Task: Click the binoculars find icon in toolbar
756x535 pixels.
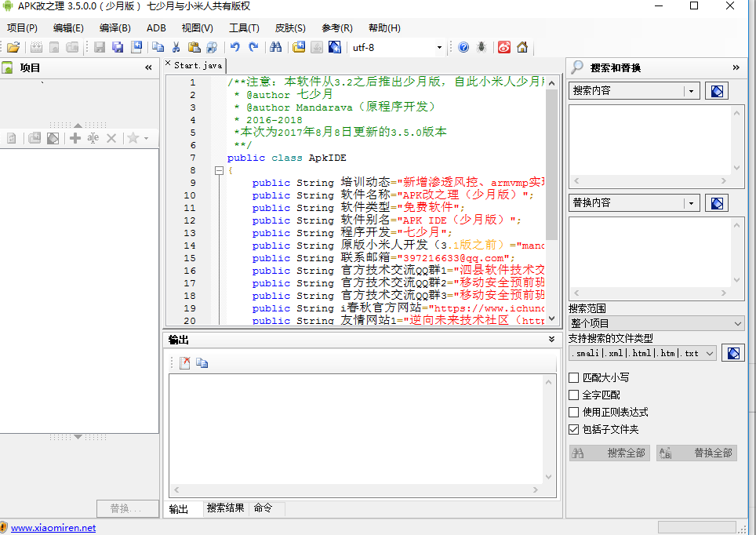Action: (x=275, y=47)
